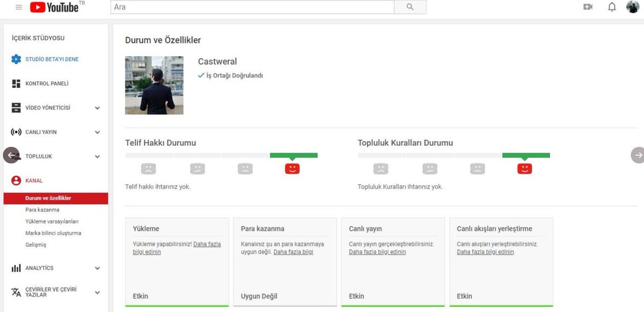Image resolution: width=644 pixels, height=312 pixels.
Task: Click Etkin status in the Yükleme card
Action: [141, 296]
